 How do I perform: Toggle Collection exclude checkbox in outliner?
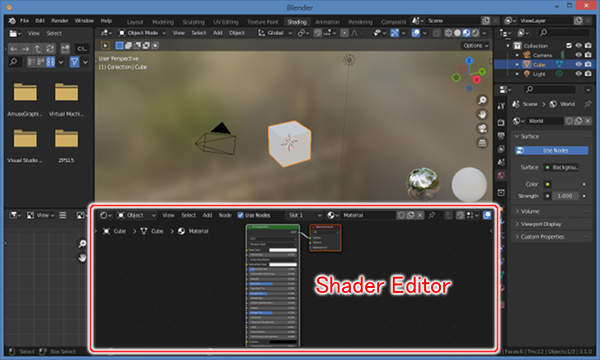(569, 46)
